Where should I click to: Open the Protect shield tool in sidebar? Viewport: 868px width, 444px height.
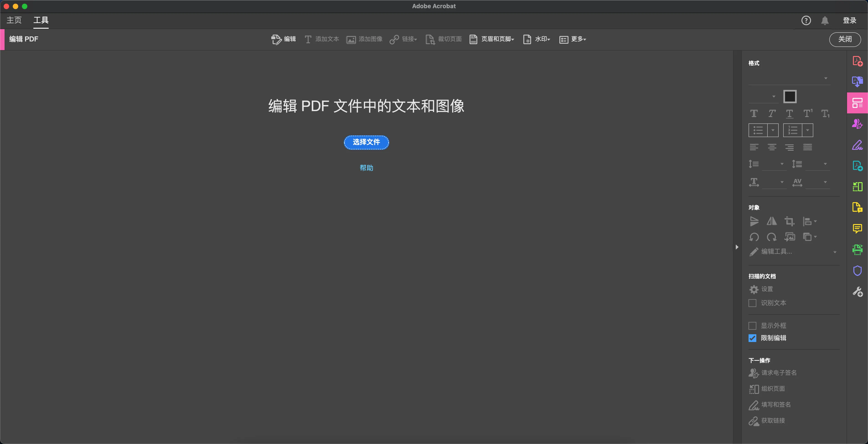[x=857, y=271]
